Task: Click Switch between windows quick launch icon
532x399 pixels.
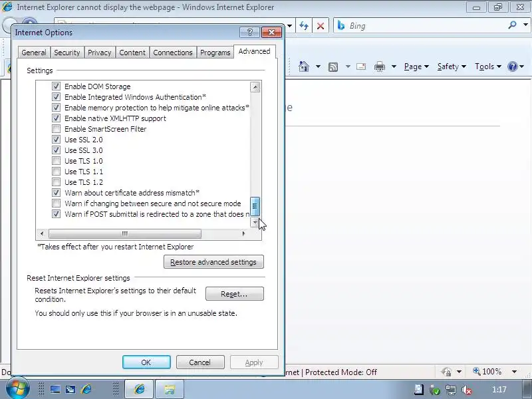Action: click(x=70, y=389)
